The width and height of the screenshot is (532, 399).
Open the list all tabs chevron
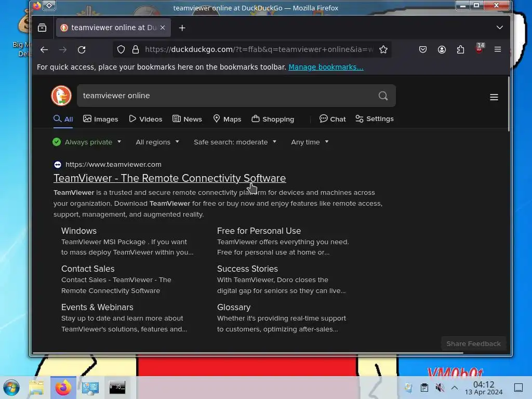500,28
